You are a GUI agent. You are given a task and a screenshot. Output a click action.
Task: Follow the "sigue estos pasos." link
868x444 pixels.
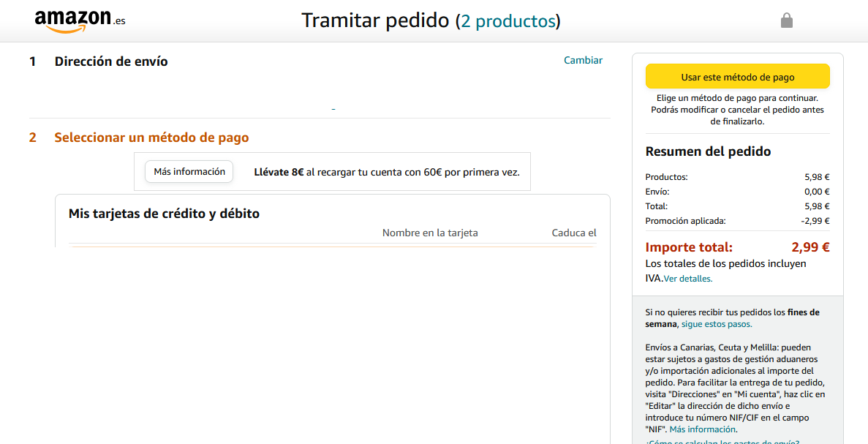[x=717, y=325]
